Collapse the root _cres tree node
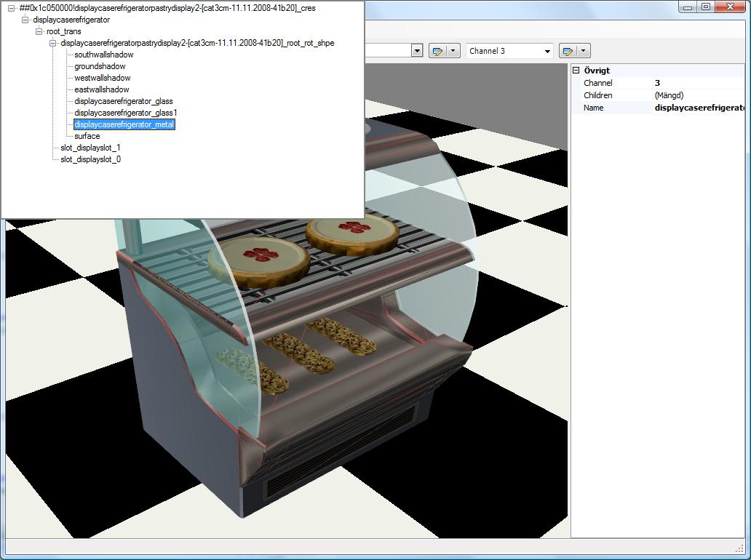The image size is (751, 560). click(12, 8)
